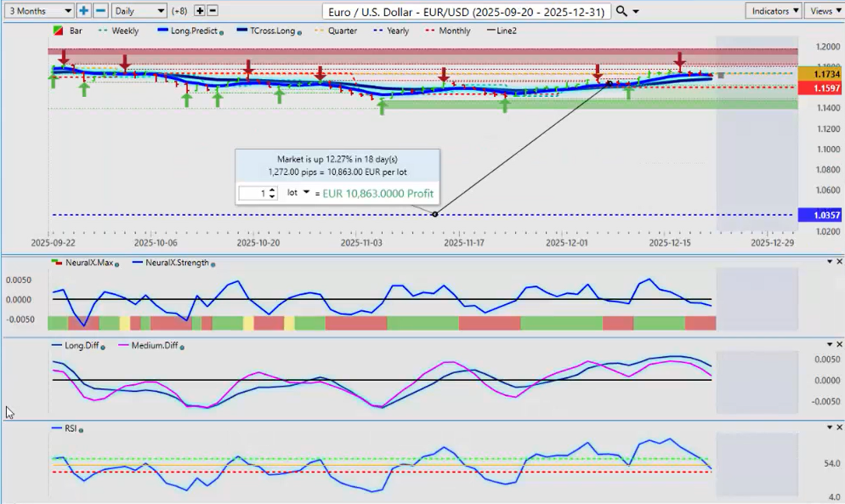Image resolution: width=845 pixels, height=504 pixels.
Task: Click the blue plus zoom-in button
Action: tap(83, 11)
